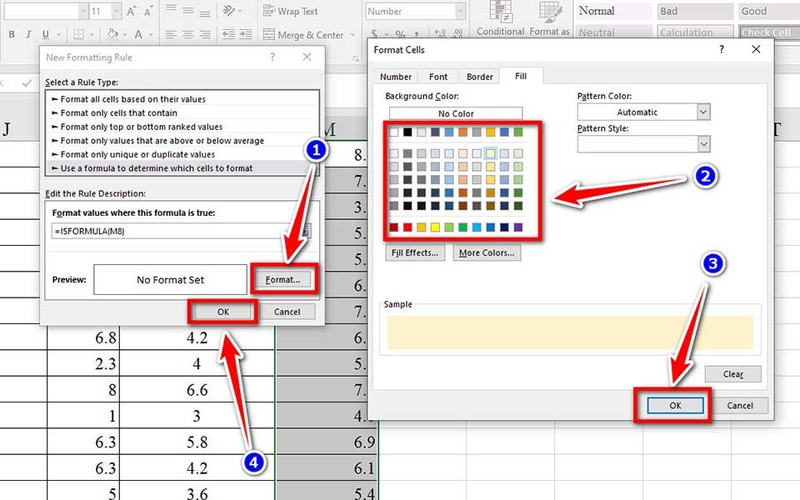The width and height of the screenshot is (800, 500).
Task: Toggle Bold formatting in the ribbon
Action: 11,34
